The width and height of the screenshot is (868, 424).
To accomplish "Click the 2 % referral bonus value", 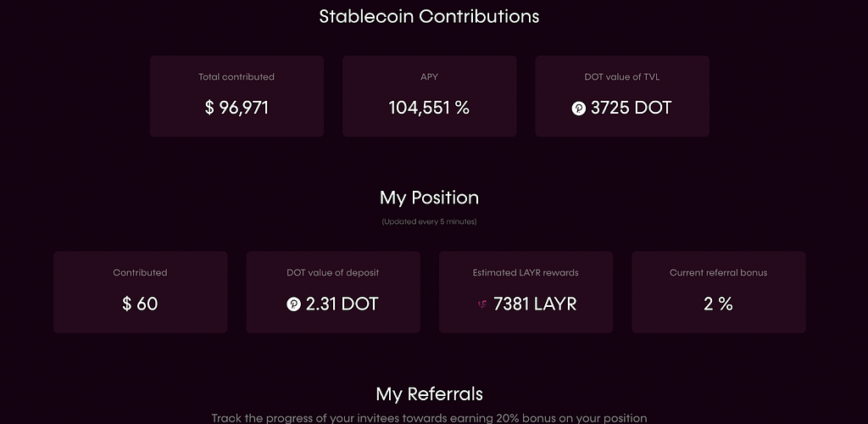I will 718,304.
